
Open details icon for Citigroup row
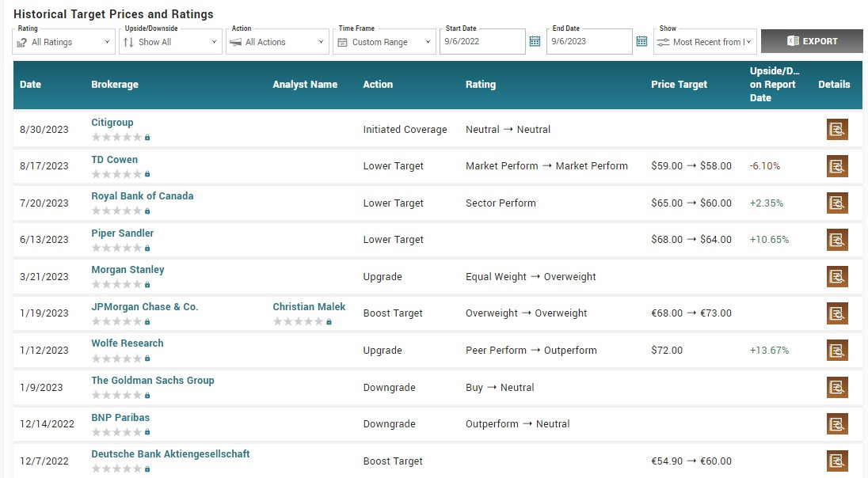point(837,129)
